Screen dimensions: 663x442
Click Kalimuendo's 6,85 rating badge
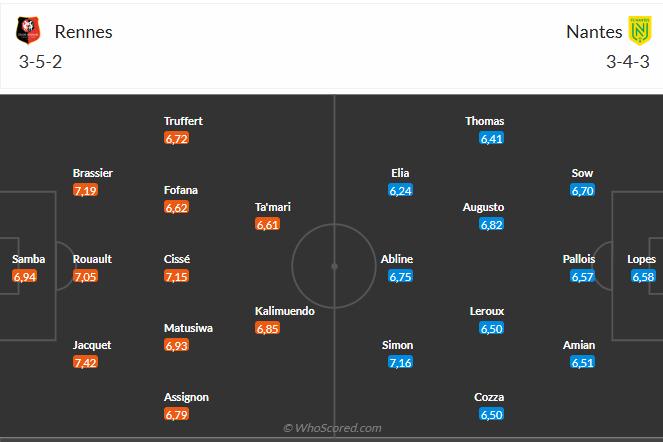pos(267,328)
